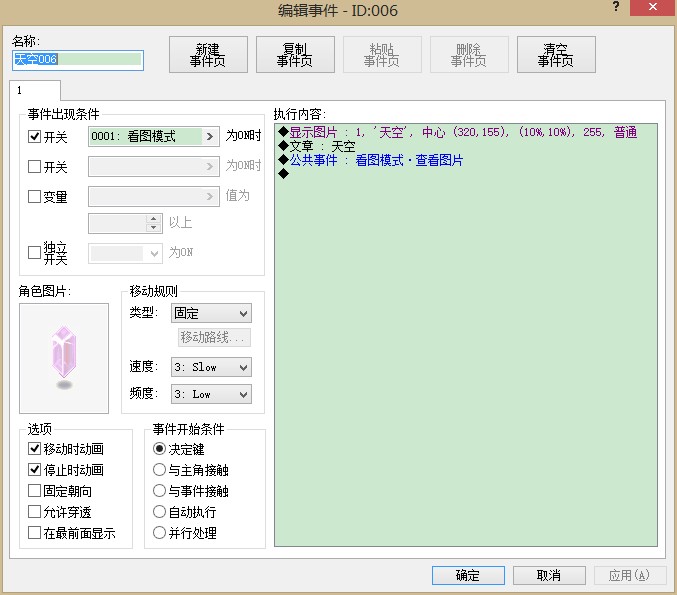Enable the second 开关 condition checkbox
The width and height of the screenshot is (677, 595).
[34, 167]
